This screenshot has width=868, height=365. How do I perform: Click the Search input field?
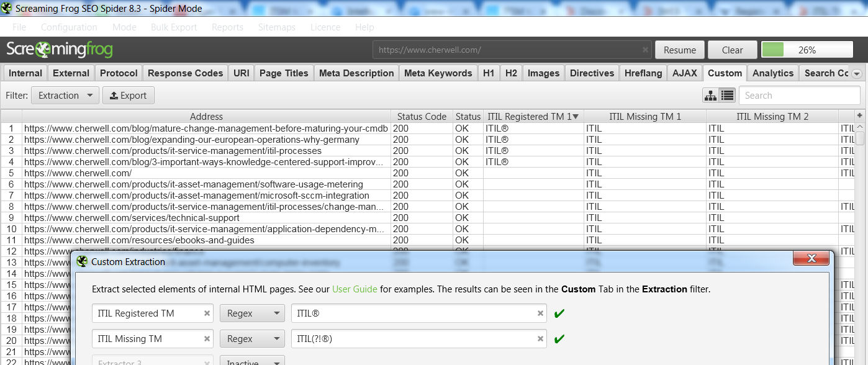click(799, 96)
